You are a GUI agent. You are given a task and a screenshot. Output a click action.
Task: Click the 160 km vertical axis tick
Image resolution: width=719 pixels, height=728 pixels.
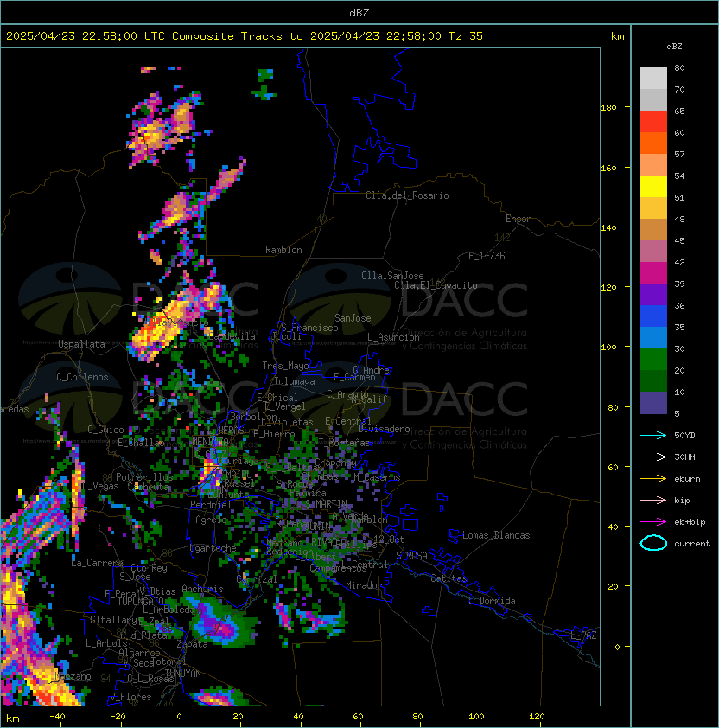pos(608,168)
